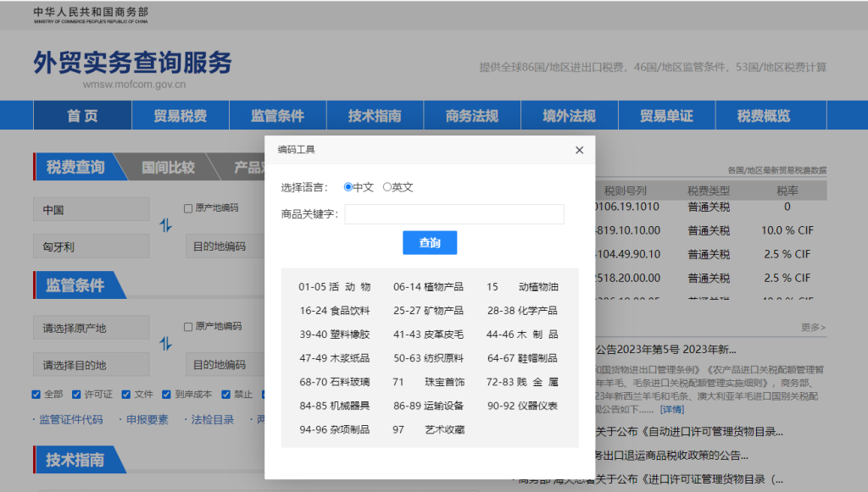Choose category 90-92 仪器仪表
Image resolution: width=868 pixels, height=492 pixels.
[522, 406]
